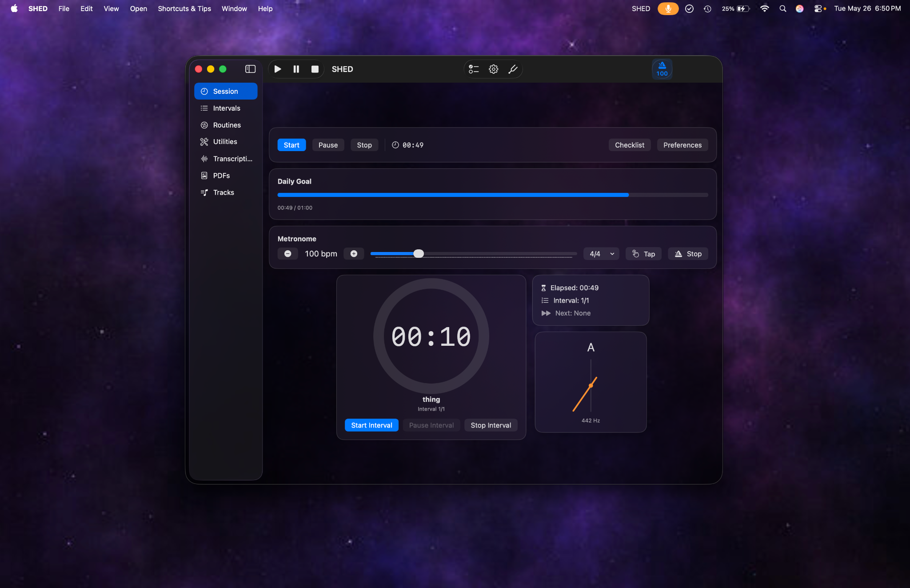Open Transcription in the sidebar
This screenshot has width=910, height=588.
(x=226, y=159)
